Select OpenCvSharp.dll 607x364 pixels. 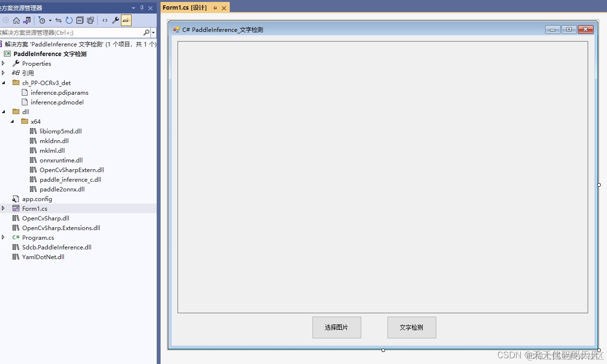click(x=45, y=218)
